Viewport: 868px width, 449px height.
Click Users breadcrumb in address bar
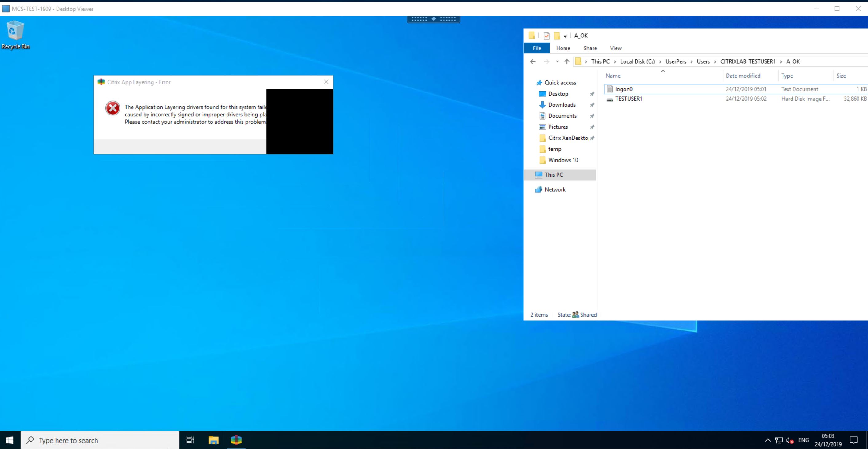pos(703,62)
